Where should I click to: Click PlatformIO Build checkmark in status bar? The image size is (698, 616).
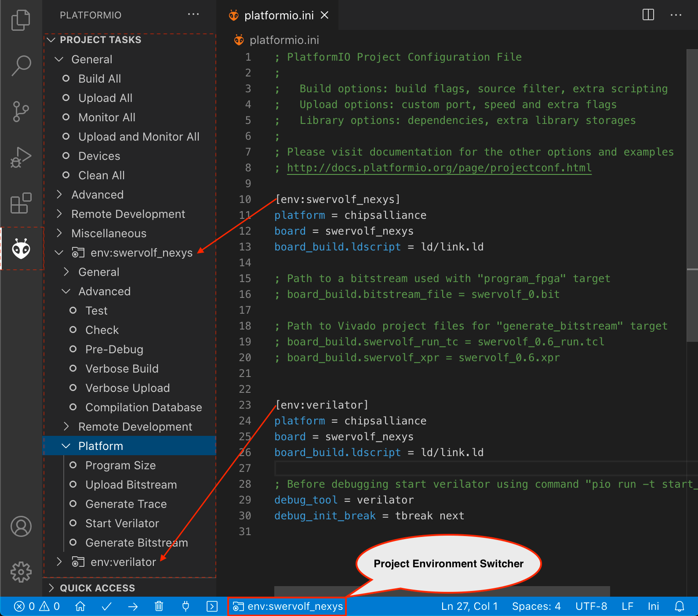click(106, 606)
